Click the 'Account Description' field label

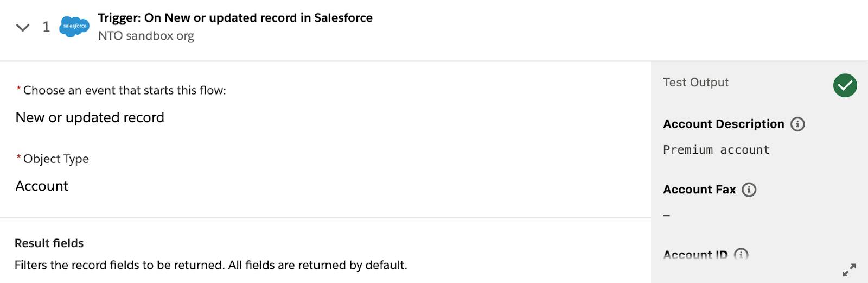[x=723, y=124]
